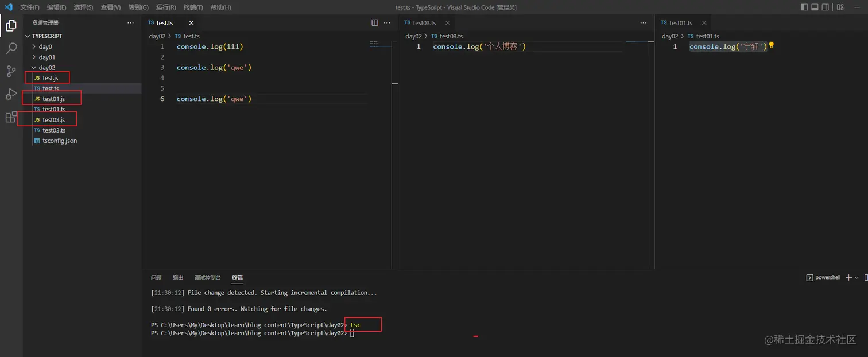Open the 编辑(E) menu
Image resolution: width=868 pixels, height=357 pixels.
56,7
